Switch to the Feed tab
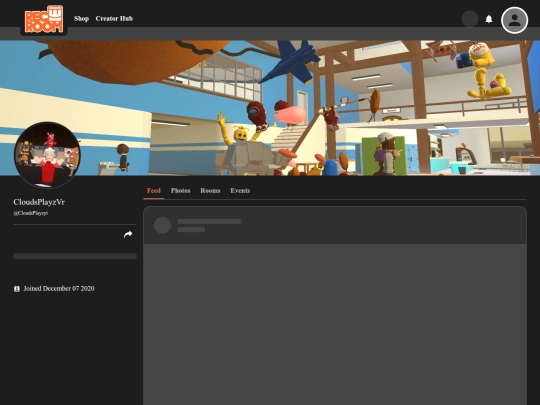540x405 pixels. [154, 190]
